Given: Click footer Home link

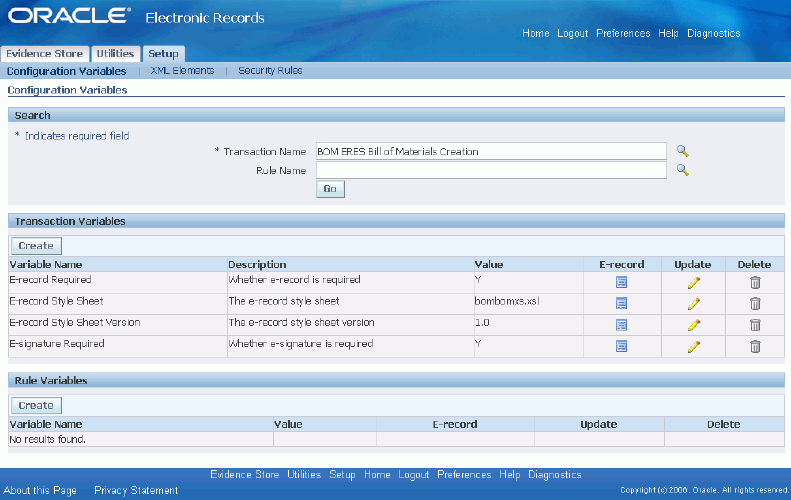Looking at the screenshot, I should pos(377,474).
